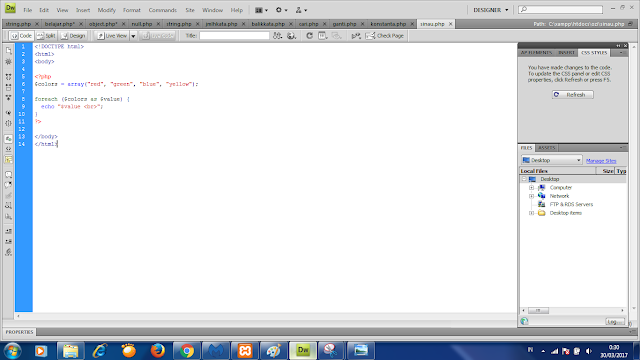Expand the Network tree node
The image size is (640, 360).
point(531,196)
